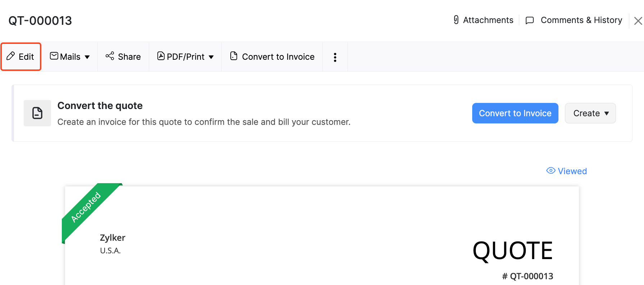Select Convert to Invoice in toolbar

point(278,57)
